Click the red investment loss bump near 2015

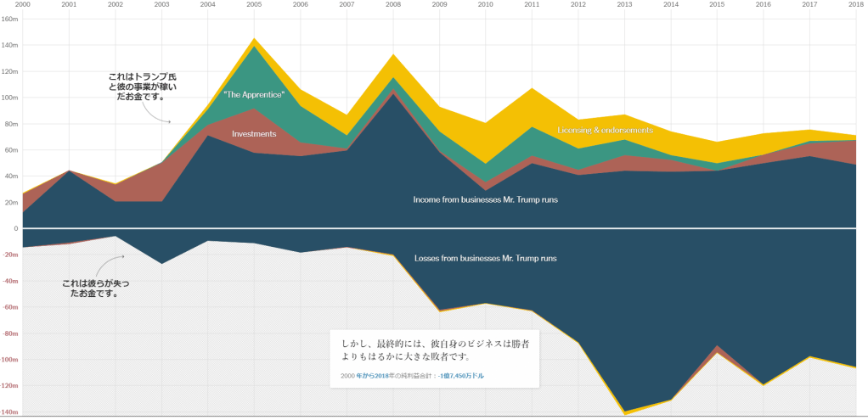click(718, 349)
